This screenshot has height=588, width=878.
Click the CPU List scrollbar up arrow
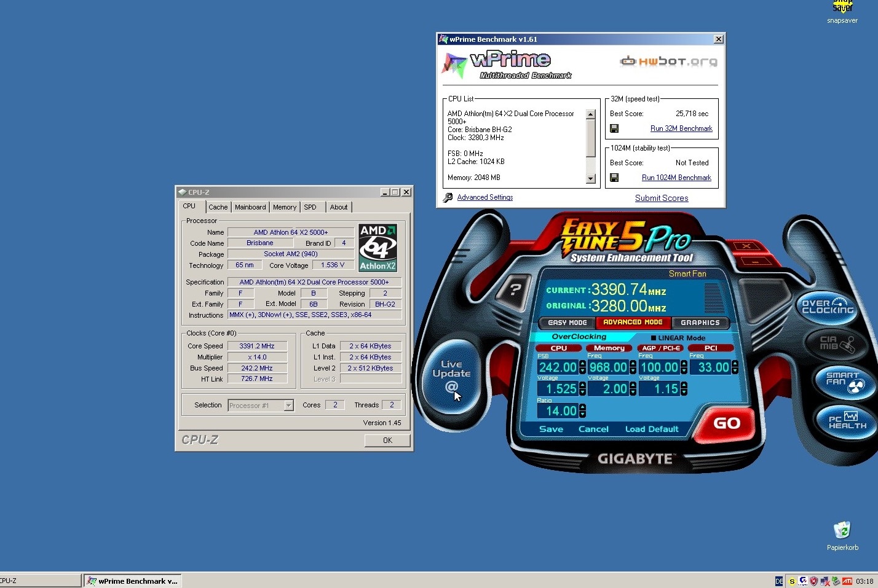click(591, 114)
